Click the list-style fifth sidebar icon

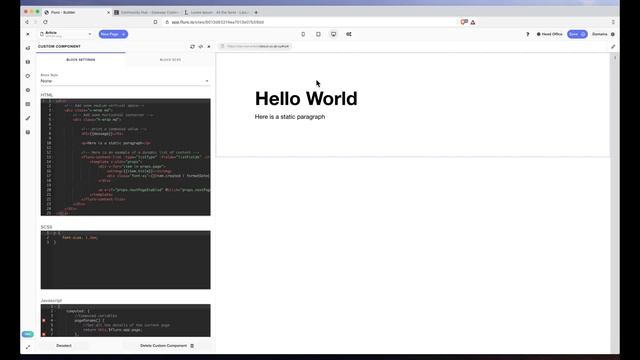(x=28, y=104)
